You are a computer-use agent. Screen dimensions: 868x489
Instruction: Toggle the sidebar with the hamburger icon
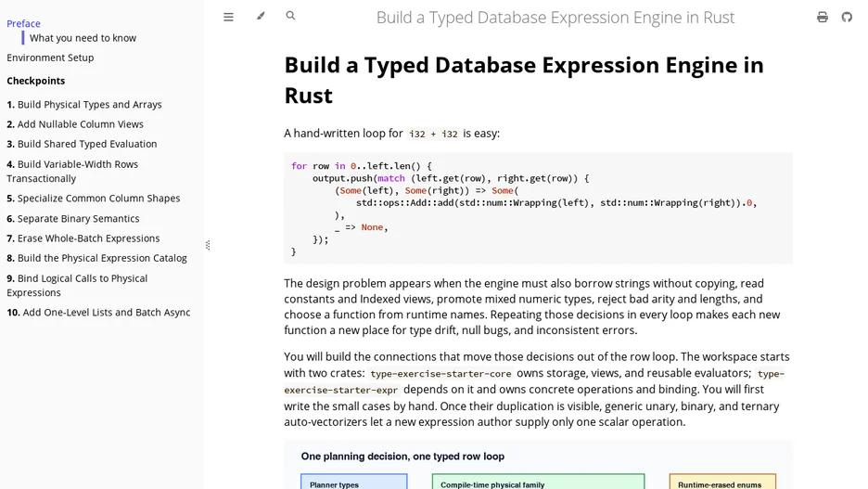pos(228,18)
